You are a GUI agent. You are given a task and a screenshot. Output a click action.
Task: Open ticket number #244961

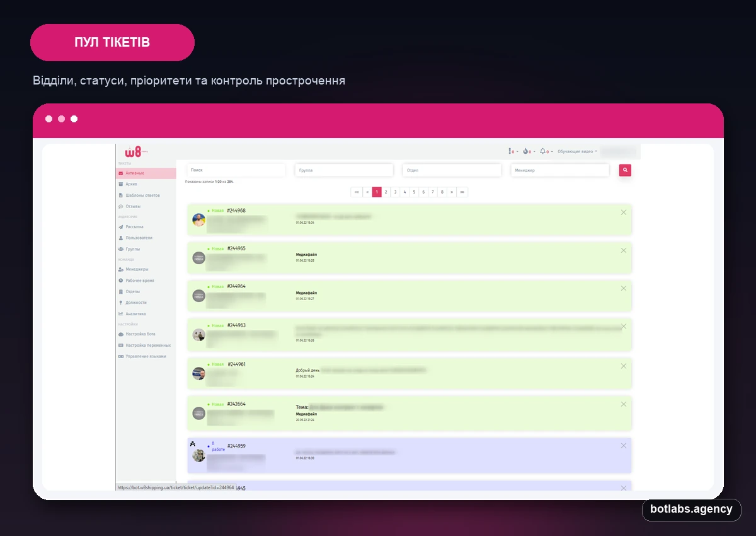236,364
